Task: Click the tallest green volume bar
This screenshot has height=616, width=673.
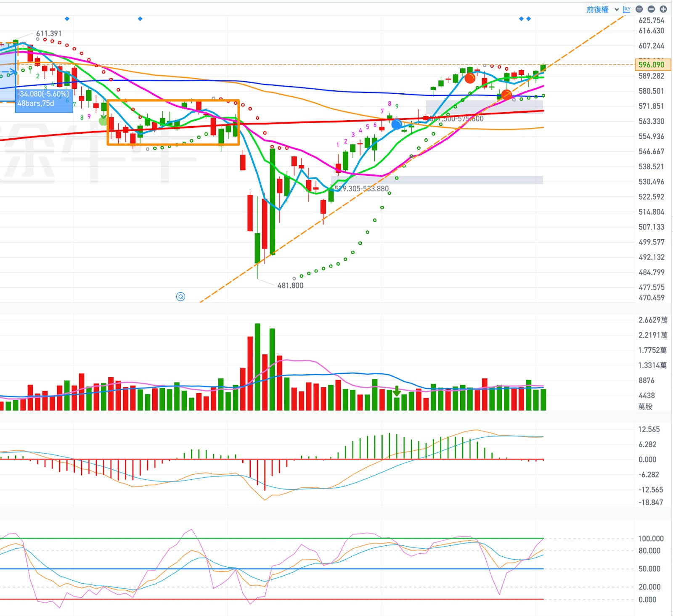Action: 257,367
